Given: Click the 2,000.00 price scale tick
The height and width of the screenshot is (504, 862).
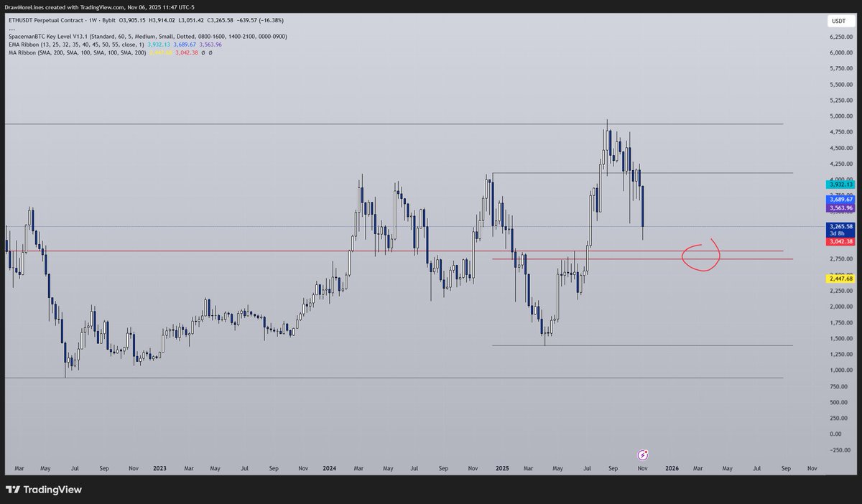Looking at the screenshot, I should (840, 307).
